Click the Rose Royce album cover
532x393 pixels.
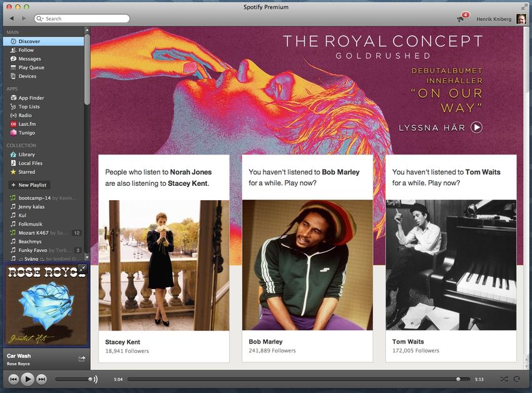46,304
